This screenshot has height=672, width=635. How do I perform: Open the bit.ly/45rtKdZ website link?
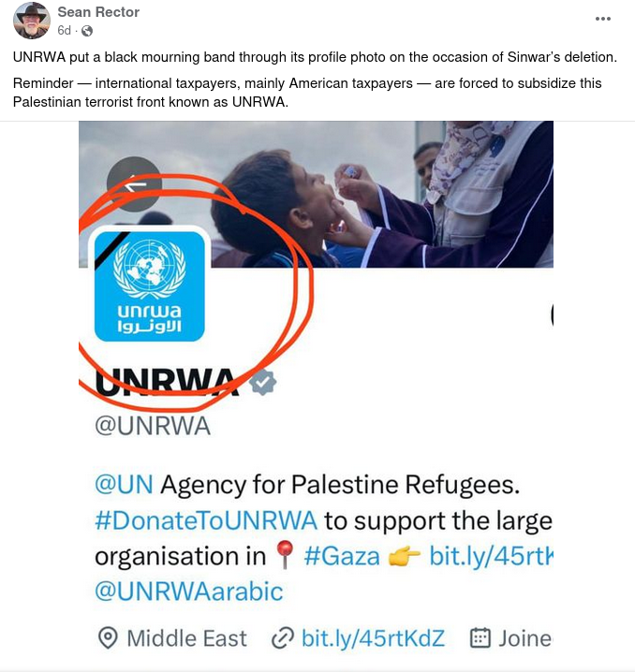pyautogui.click(x=373, y=638)
